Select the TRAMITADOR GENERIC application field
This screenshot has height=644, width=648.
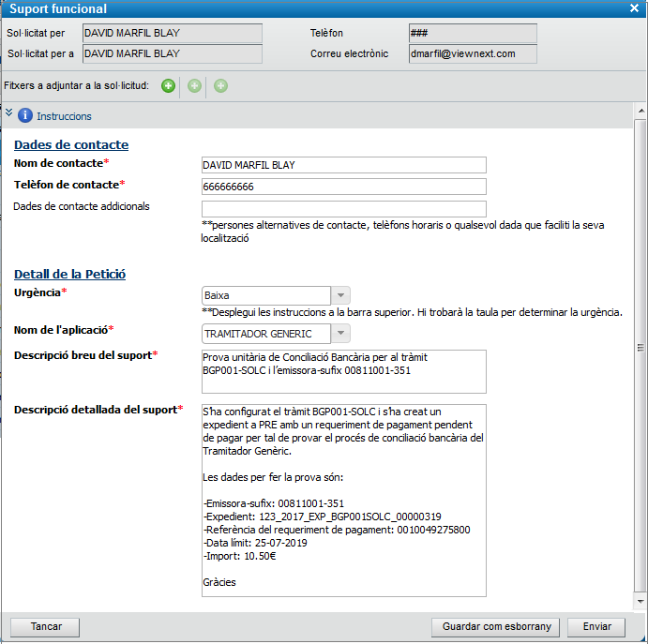click(x=266, y=334)
